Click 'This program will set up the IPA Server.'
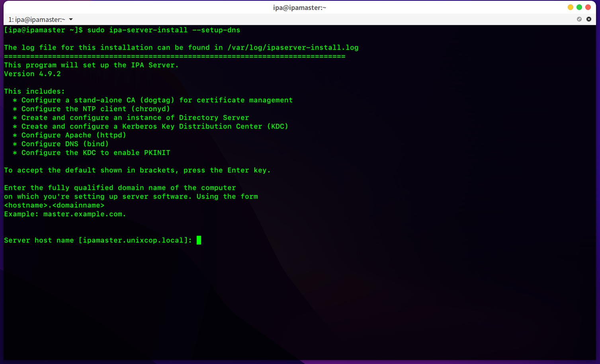The image size is (600, 364). [91, 65]
